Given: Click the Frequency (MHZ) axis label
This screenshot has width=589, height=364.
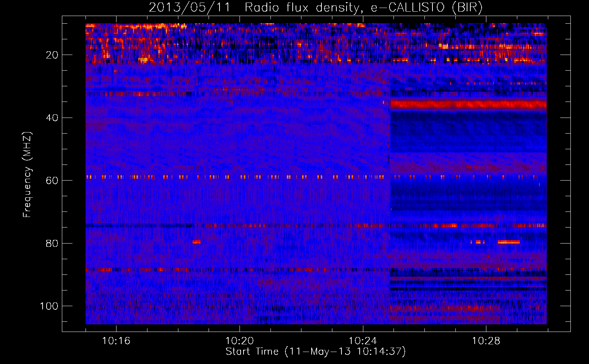Looking at the screenshot, I should pyautogui.click(x=27, y=175).
